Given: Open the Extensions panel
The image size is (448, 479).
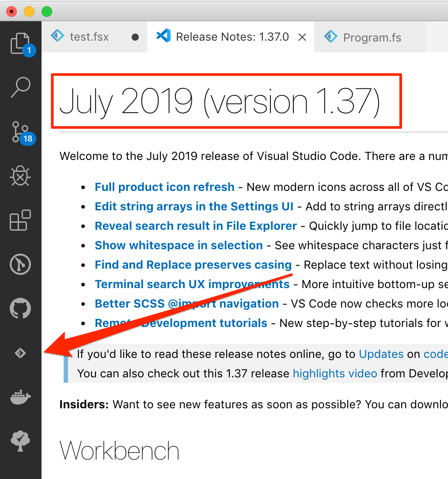Looking at the screenshot, I should (x=20, y=220).
